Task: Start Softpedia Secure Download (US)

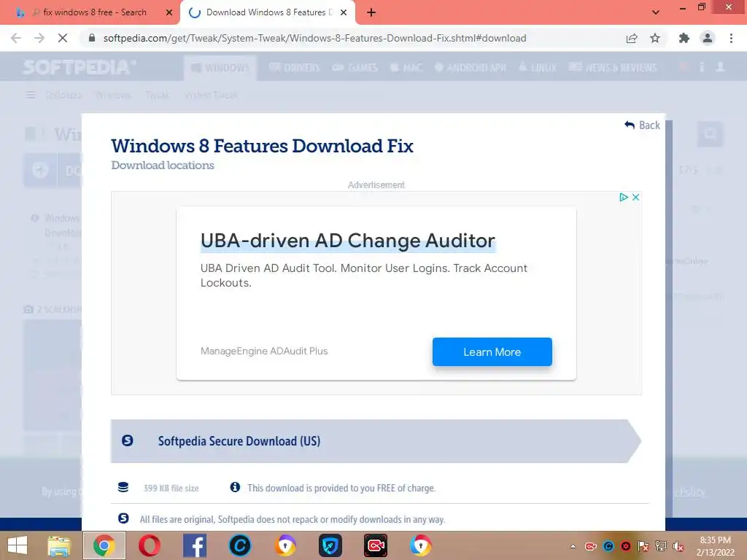Action: [x=376, y=441]
